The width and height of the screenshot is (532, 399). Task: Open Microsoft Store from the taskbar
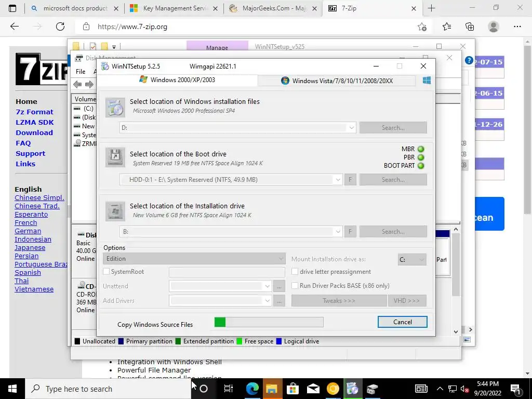click(x=292, y=389)
